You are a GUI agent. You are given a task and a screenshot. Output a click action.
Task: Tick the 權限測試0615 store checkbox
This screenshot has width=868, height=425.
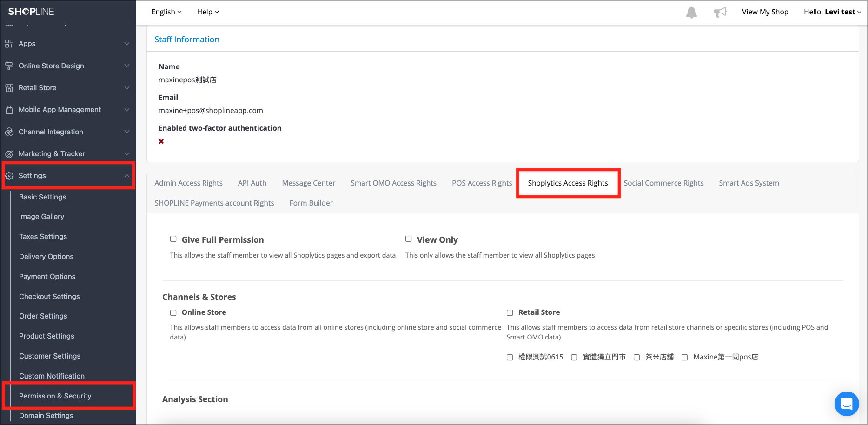tap(510, 358)
